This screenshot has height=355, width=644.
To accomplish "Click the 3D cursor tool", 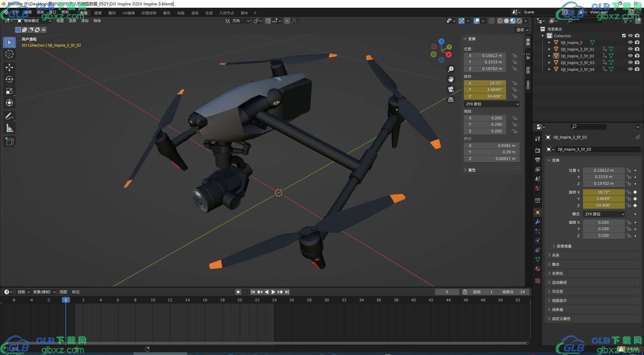I will point(9,54).
